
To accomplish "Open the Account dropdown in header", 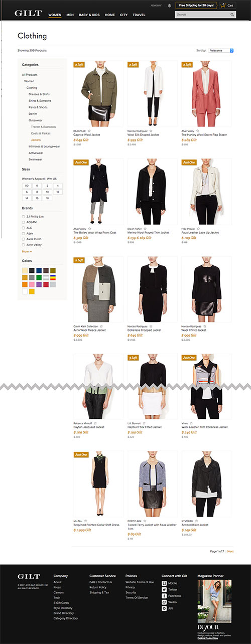I will click(156, 6).
